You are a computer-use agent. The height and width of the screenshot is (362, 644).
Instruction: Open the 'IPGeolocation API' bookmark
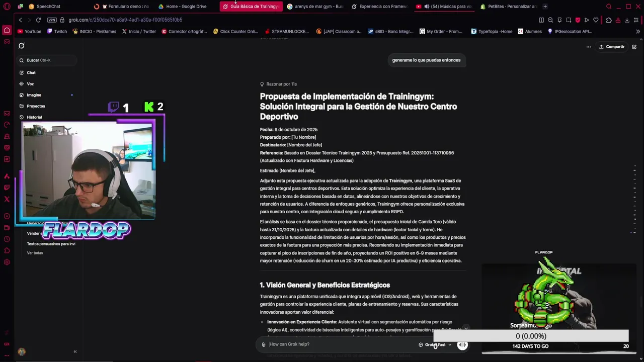[x=570, y=32]
